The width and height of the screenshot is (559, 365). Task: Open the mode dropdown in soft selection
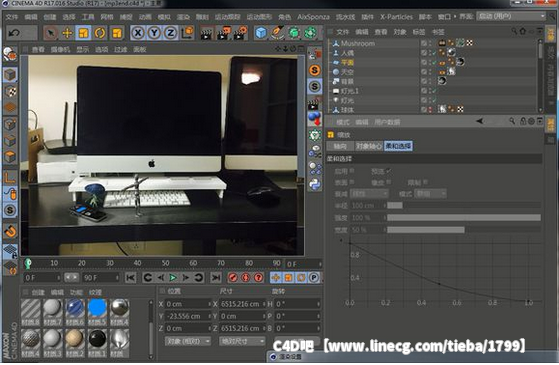tap(431, 194)
